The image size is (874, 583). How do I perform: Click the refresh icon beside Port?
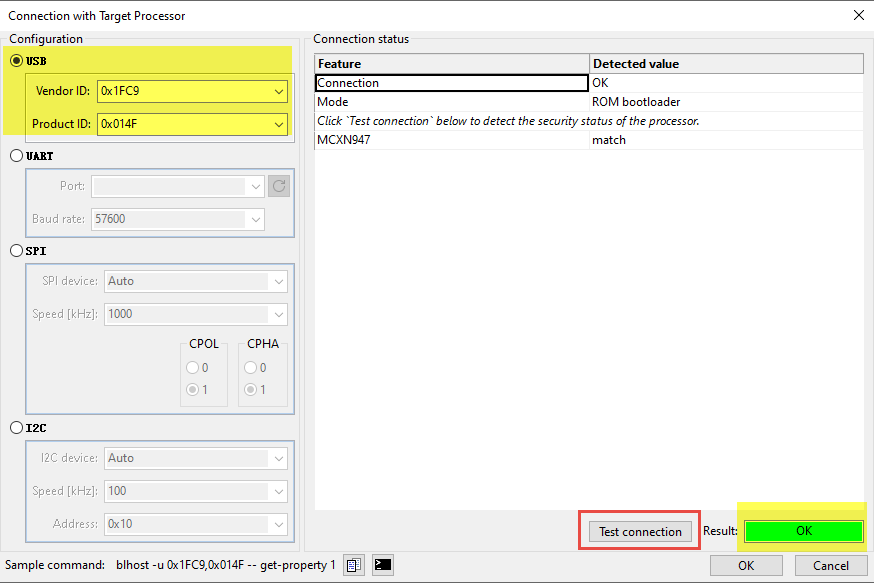278,185
